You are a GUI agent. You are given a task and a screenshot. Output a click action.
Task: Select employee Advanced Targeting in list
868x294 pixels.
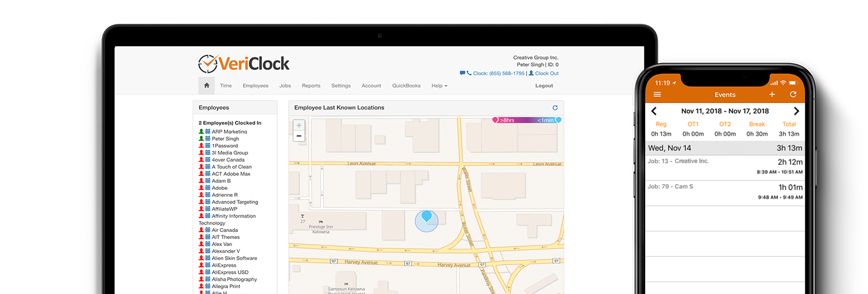click(235, 202)
